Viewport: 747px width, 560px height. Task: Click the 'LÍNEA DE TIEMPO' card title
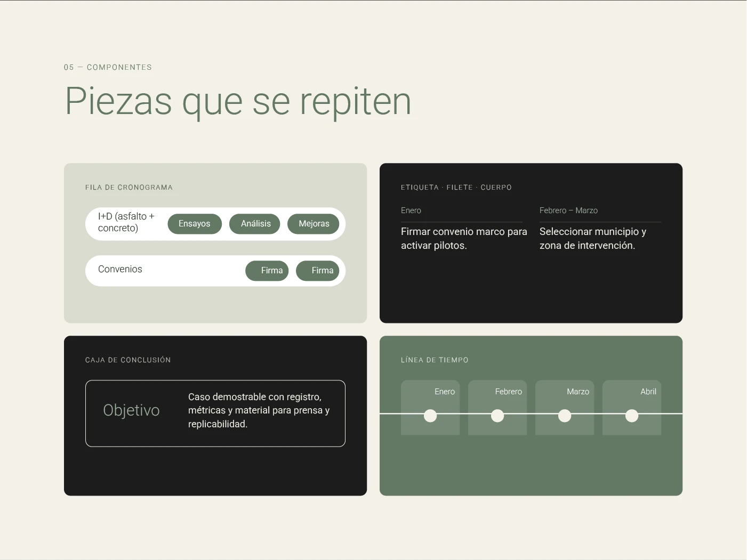pos(435,360)
